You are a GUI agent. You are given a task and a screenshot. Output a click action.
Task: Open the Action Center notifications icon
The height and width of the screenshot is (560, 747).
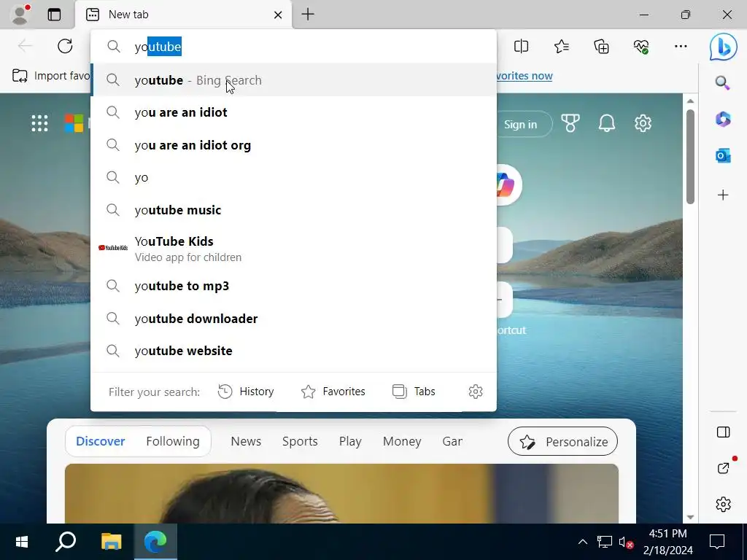coord(717,542)
